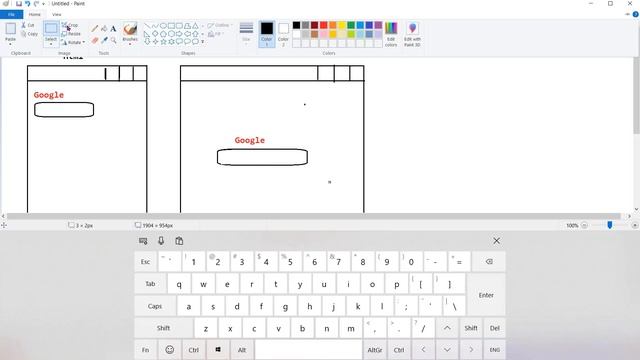Close the touch keyboard
This screenshot has height=360, width=640.
(x=496, y=241)
